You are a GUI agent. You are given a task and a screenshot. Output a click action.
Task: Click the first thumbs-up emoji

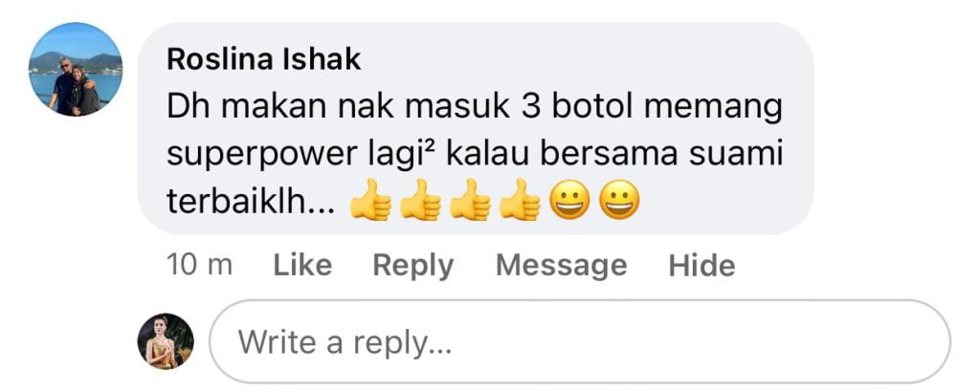click(370, 201)
